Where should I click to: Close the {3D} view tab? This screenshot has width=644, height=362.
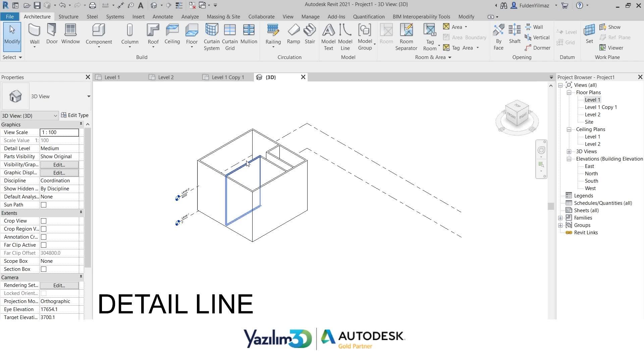[x=303, y=77]
